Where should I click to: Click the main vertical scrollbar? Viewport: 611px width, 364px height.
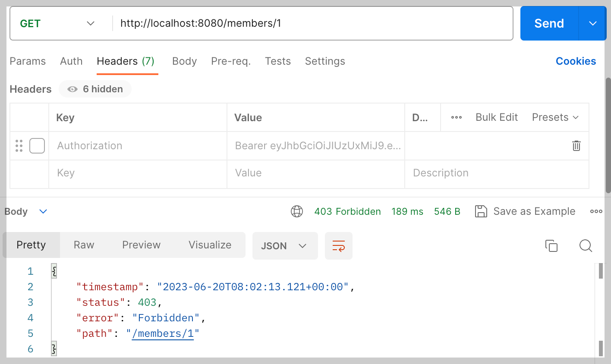click(608, 135)
